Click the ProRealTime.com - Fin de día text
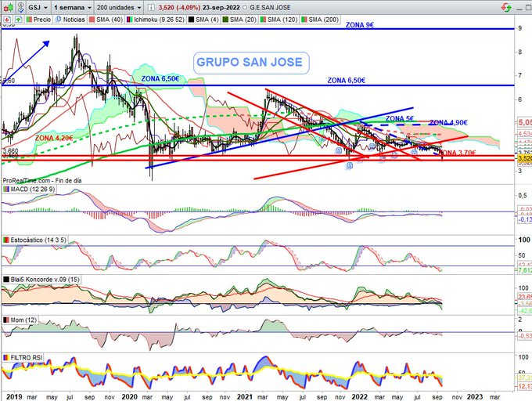 42,181
